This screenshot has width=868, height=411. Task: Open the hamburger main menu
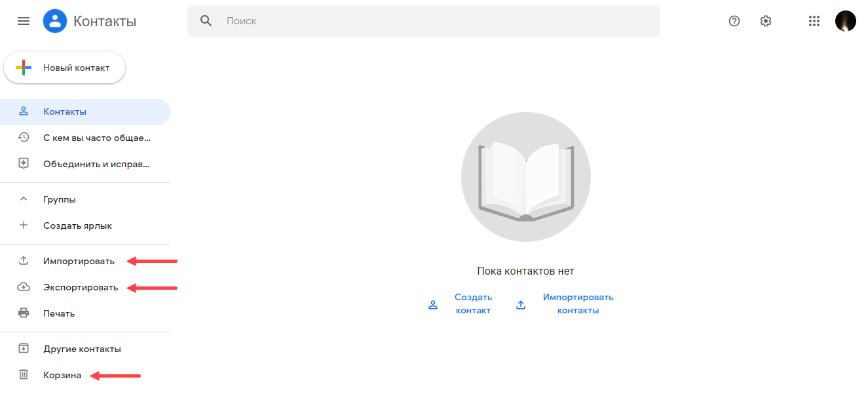point(24,21)
